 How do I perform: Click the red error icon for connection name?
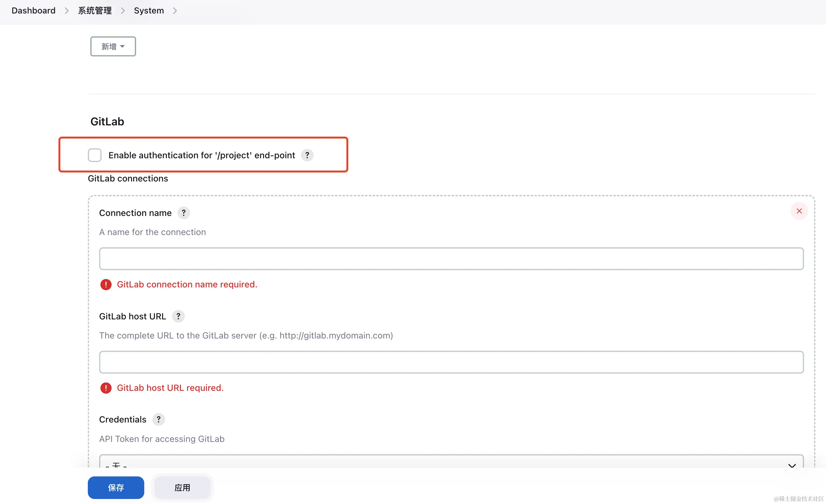(x=106, y=285)
